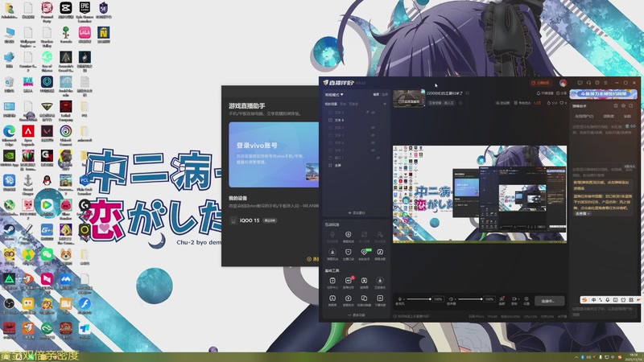Open the Steam desktop shortcut
This screenshot has width=644, height=362.
pos(9,232)
